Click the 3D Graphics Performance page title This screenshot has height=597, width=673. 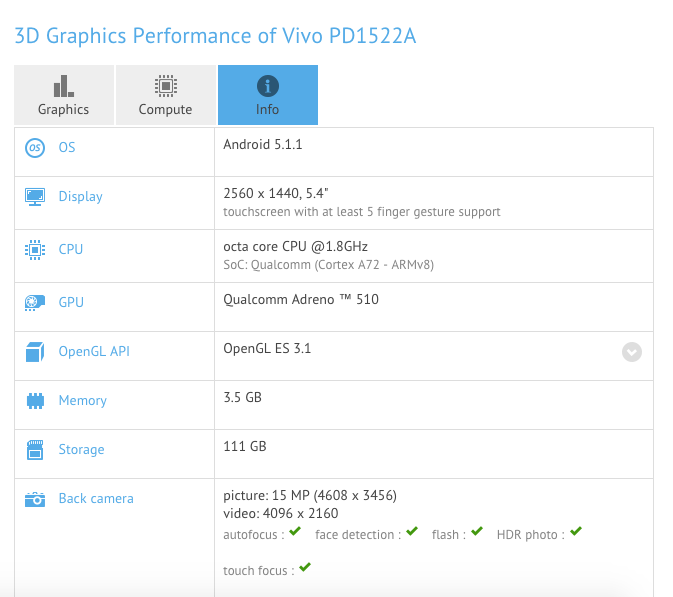[214, 37]
